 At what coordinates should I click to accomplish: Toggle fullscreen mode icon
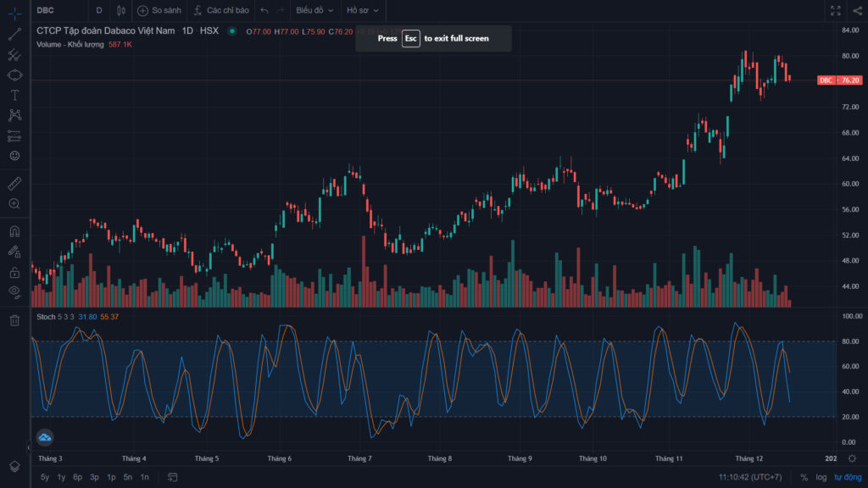point(835,10)
